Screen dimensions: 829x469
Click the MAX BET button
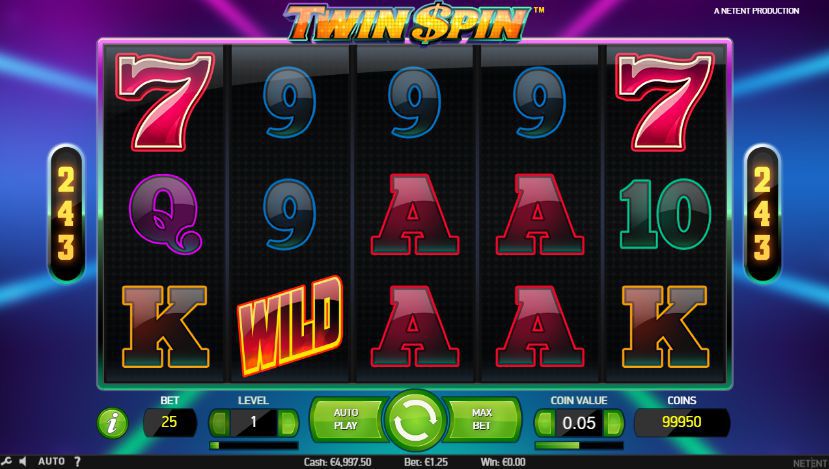pyautogui.click(x=482, y=419)
